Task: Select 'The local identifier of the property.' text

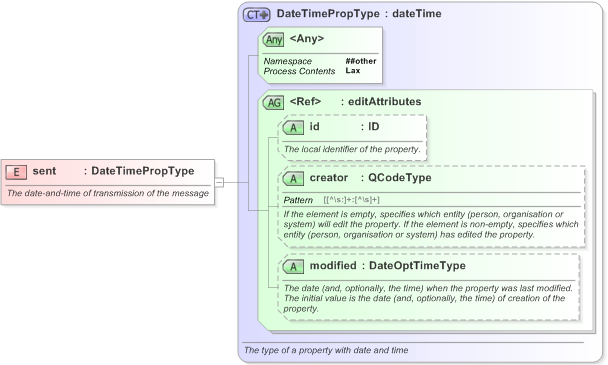Action: point(352,149)
